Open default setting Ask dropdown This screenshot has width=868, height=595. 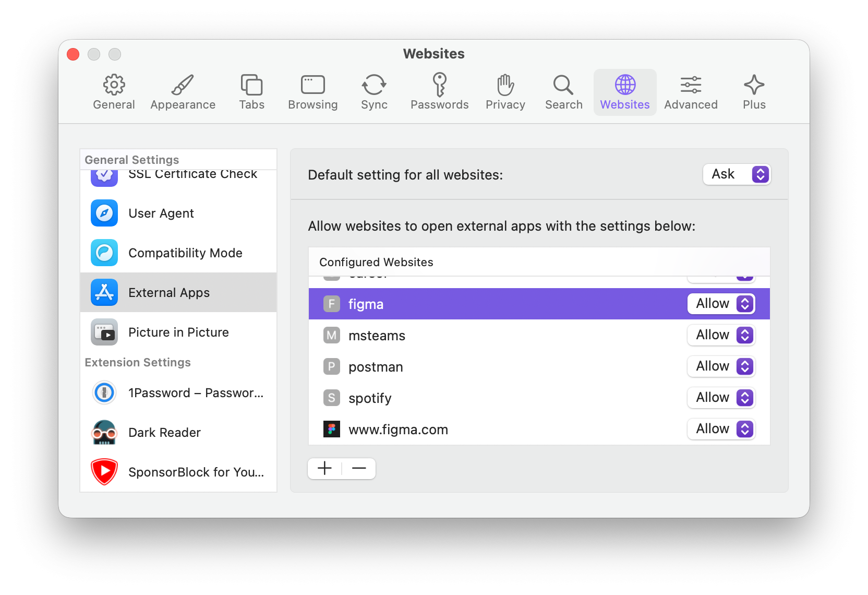tap(737, 174)
